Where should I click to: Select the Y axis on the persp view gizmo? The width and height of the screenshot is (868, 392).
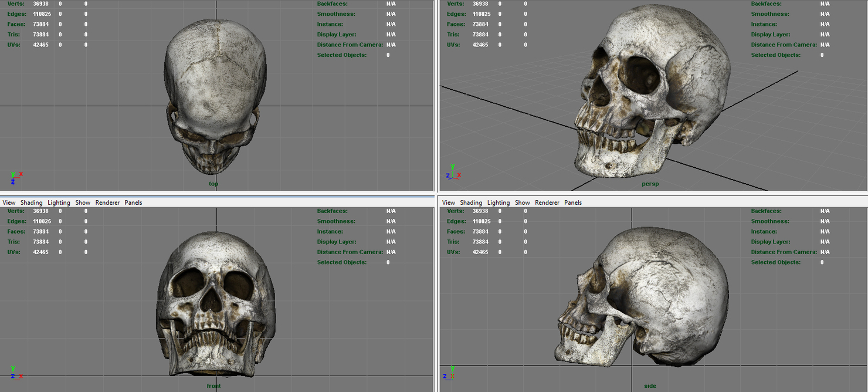point(452,168)
